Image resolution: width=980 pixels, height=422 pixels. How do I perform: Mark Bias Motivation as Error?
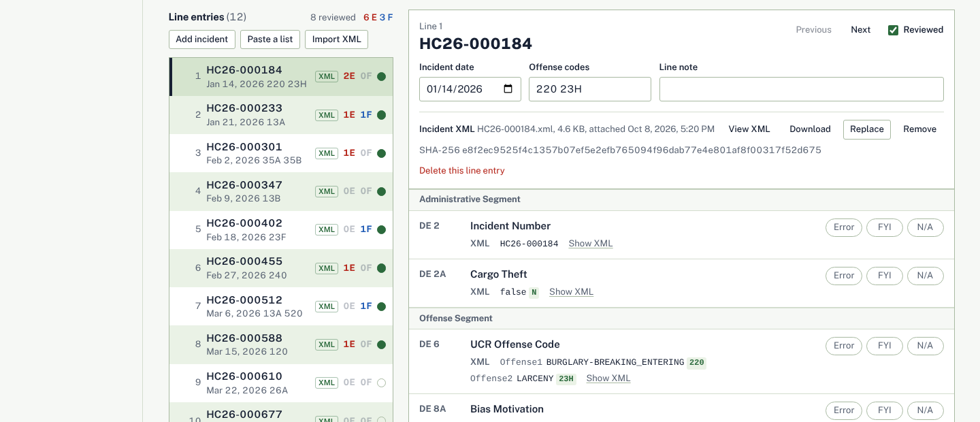(x=844, y=410)
